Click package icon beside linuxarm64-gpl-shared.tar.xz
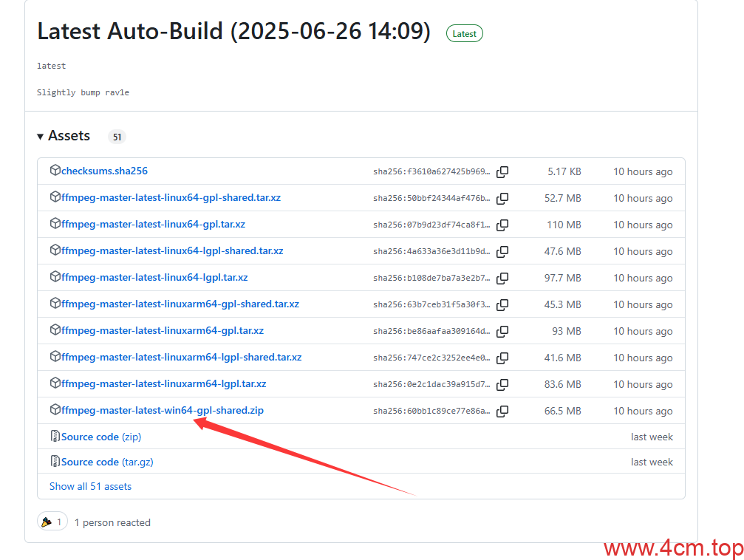This screenshot has height=560, width=744. click(x=55, y=303)
